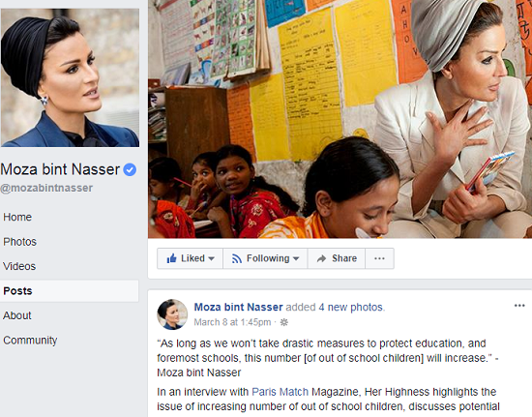
Task: Select the Posts tab in sidebar
Action: [x=70, y=291]
